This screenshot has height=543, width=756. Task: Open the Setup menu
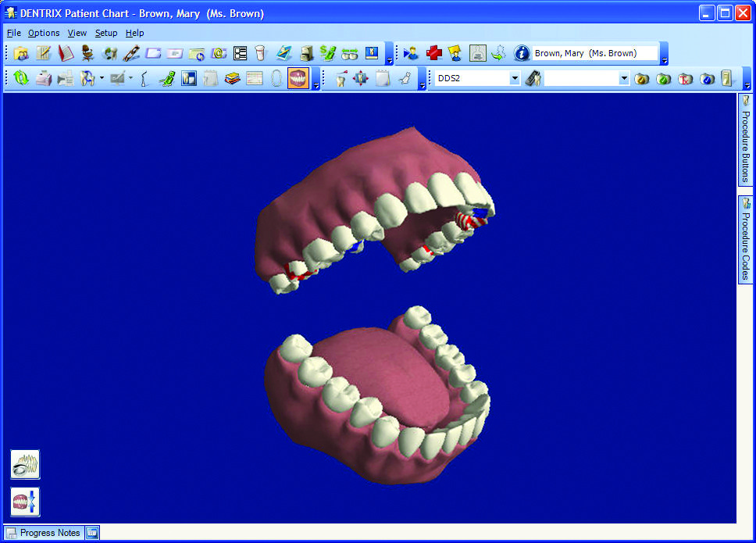coord(106,33)
